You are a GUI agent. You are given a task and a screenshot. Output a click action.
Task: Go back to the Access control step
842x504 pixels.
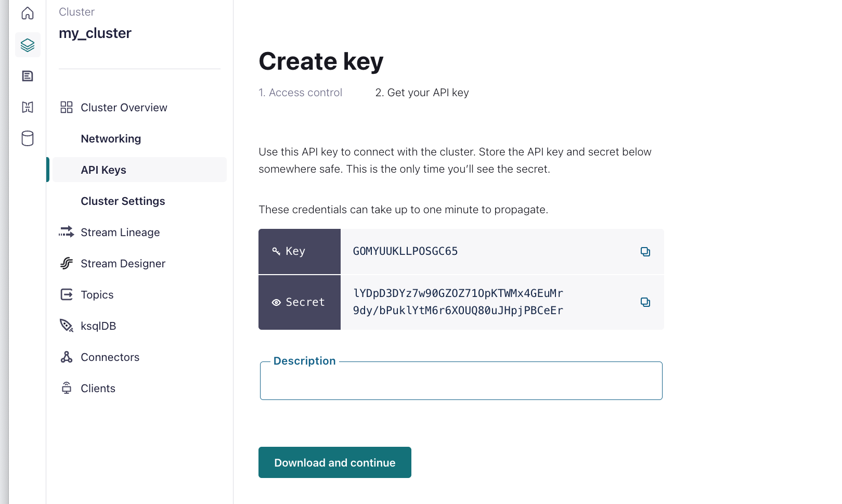point(300,92)
